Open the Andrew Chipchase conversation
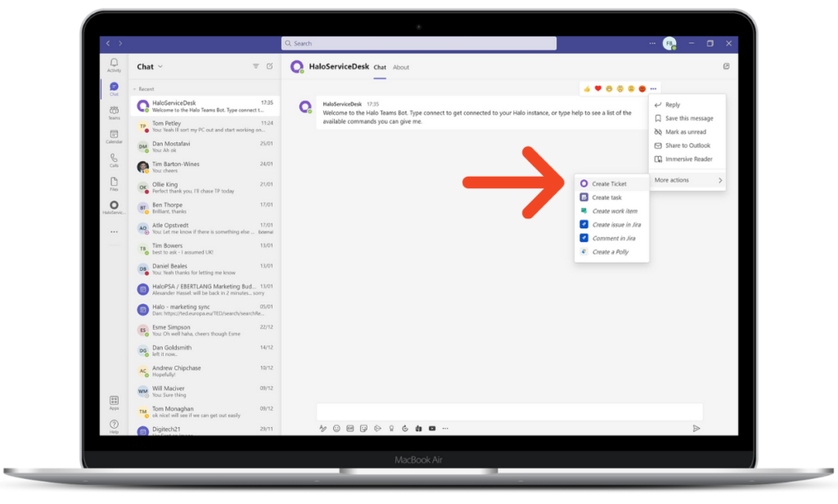Viewport: 838px width, 504px height. click(x=205, y=371)
